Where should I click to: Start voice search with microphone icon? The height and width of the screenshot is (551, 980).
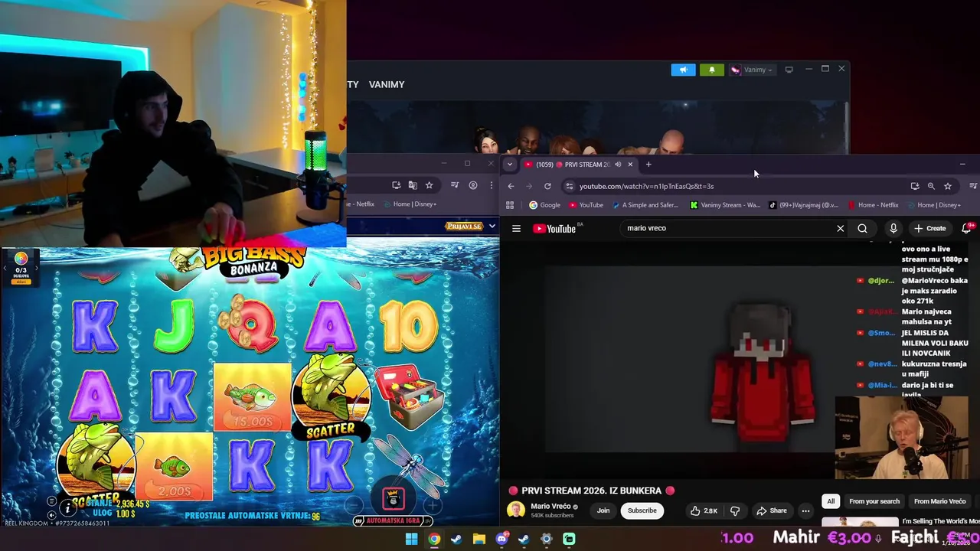893,228
